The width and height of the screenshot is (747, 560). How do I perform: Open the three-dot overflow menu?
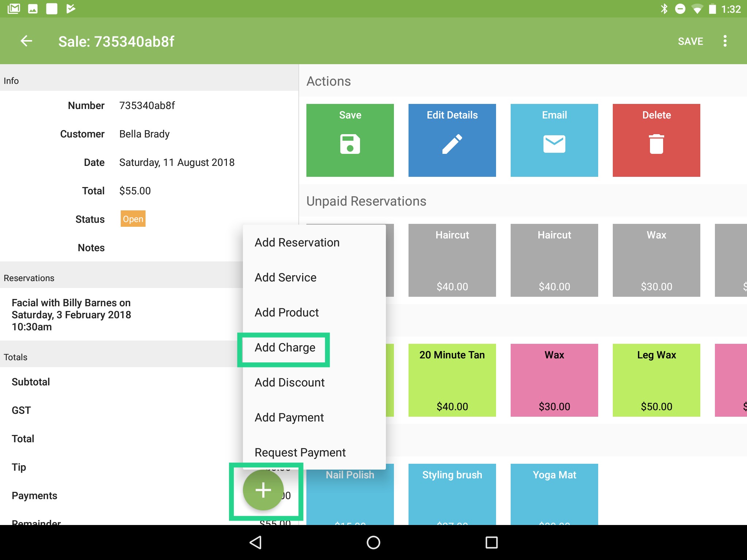tap(725, 41)
